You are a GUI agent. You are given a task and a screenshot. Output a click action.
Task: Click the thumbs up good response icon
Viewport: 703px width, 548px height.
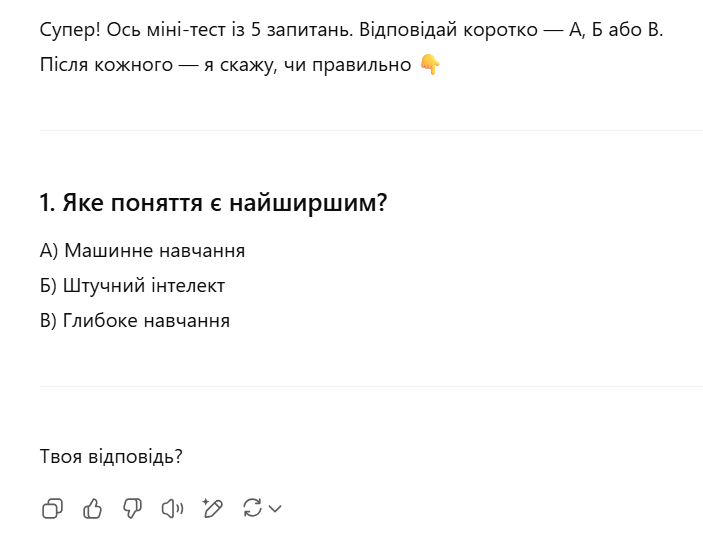pos(93,509)
